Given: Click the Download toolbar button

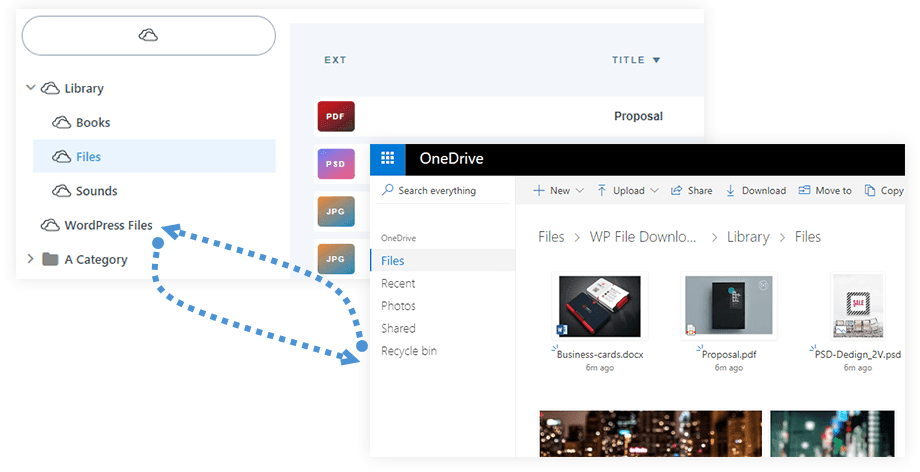Looking at the screenshot, I should click(x=756, y=190).
